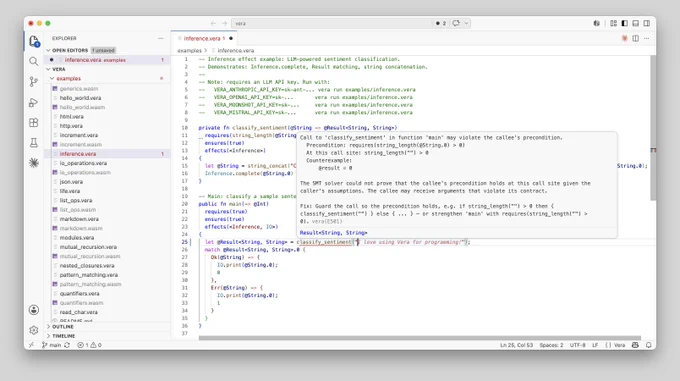Open the Accounts menu icon

point(34,310)
